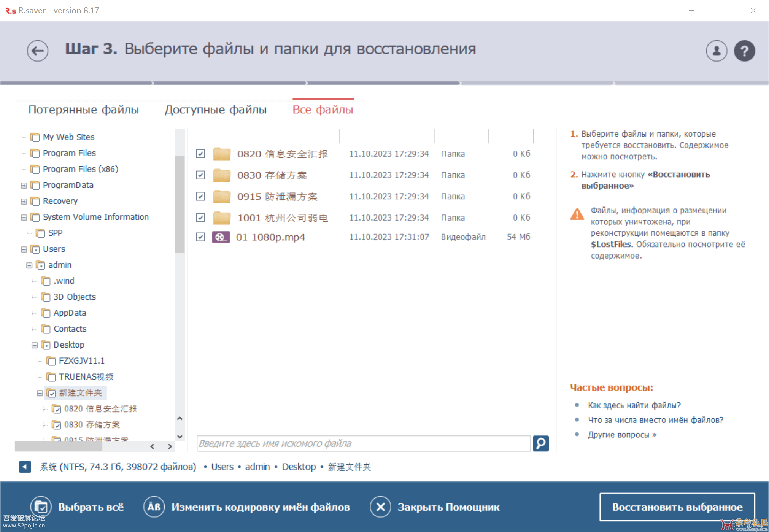Viewport: 769px width, 532px height.
Task: Expand the Recovery folder node
Action: [24, 201]
